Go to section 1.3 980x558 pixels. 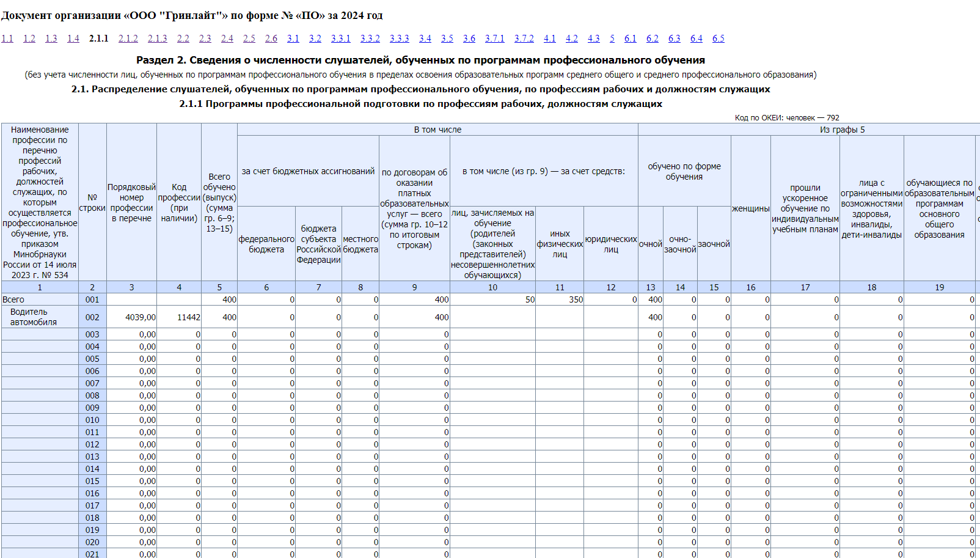(51, 39)
